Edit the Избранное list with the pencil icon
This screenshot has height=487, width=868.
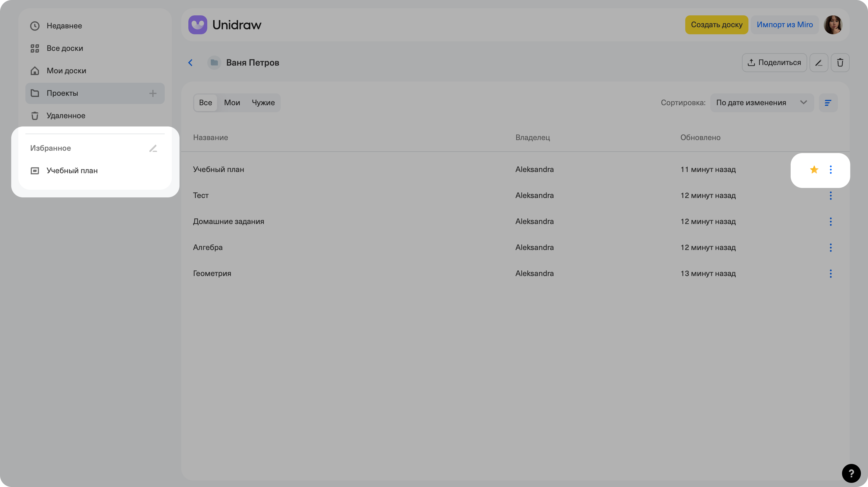click(x=153, y=148)
